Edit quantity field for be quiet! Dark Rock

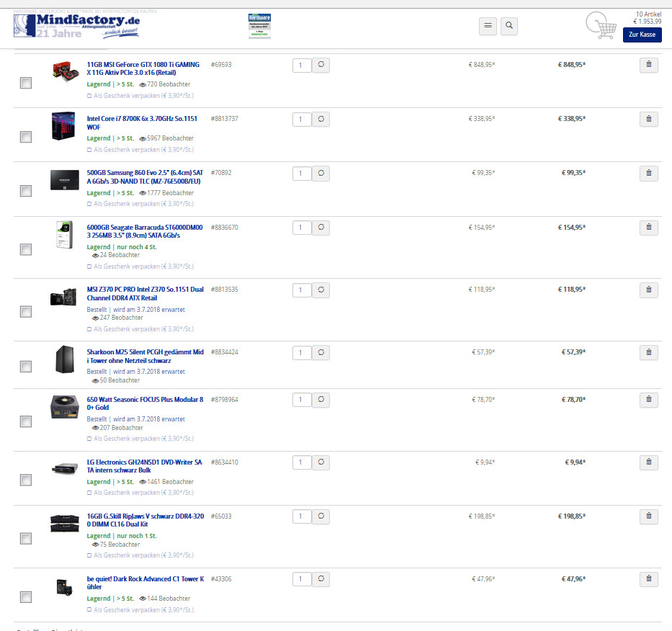click(302, 579)
